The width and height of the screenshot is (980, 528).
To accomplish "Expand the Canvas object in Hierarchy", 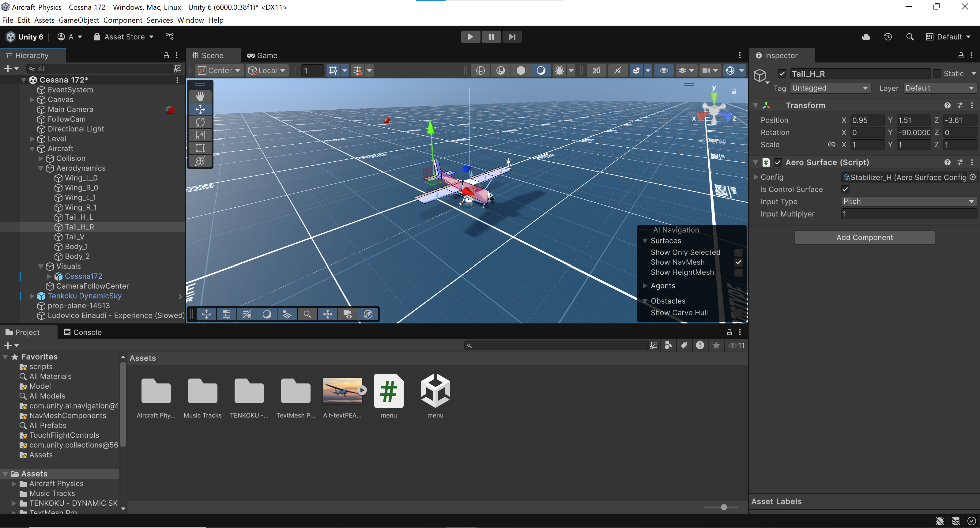I will click(32, 100).
